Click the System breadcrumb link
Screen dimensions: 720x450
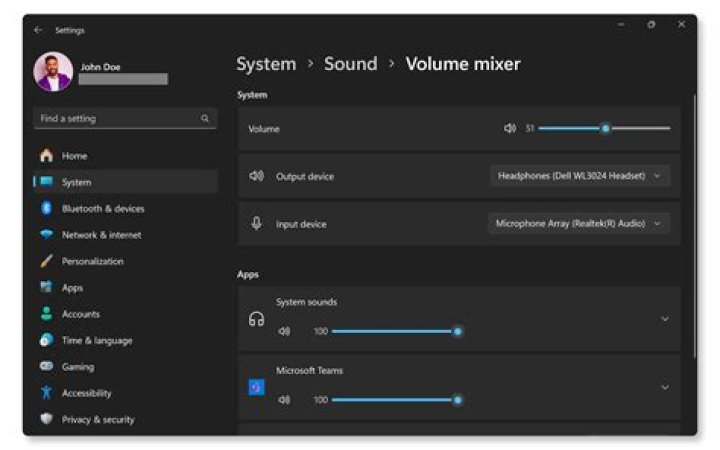[x=266, y=64]
